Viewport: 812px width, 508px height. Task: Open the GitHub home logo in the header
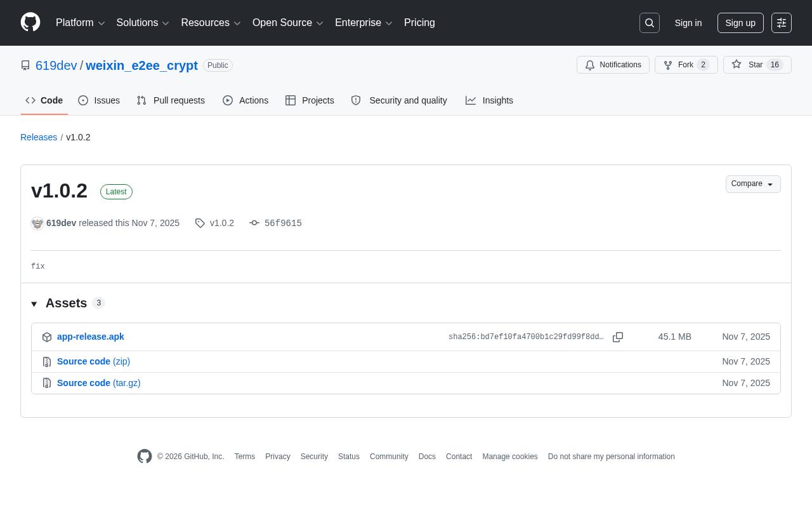click(x=30, y=22)
